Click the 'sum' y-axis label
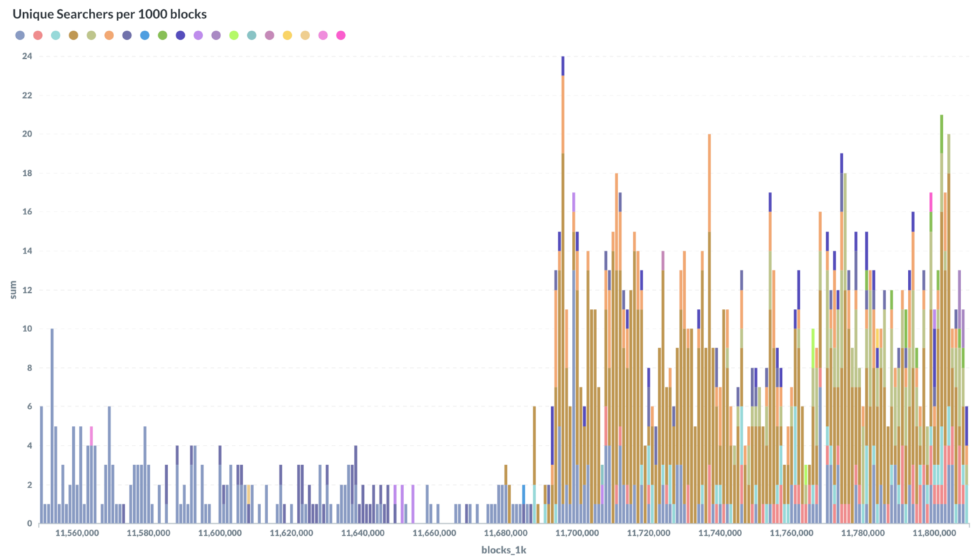 (13, 290)
